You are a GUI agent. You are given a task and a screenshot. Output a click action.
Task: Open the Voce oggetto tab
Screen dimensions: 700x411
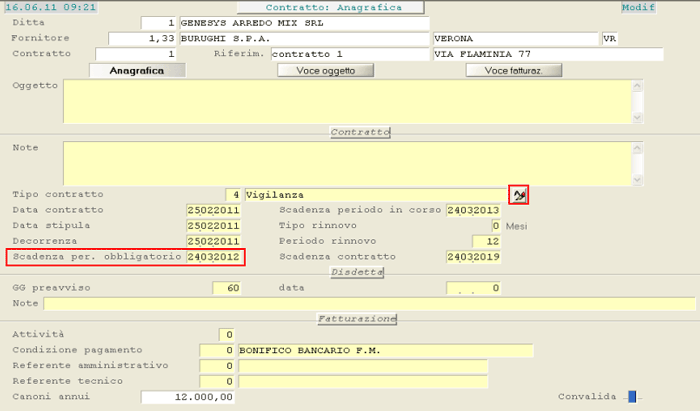pyautogui.click(x=325, y=71)
